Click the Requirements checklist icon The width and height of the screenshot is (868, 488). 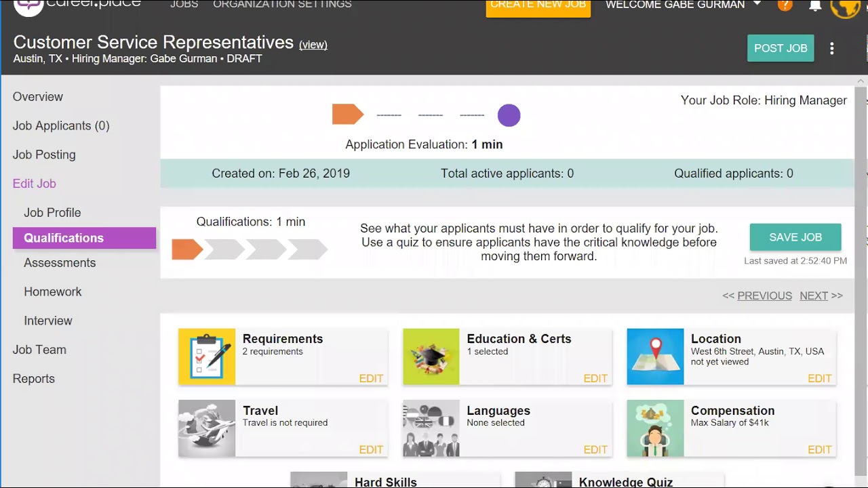click(207, 357)
